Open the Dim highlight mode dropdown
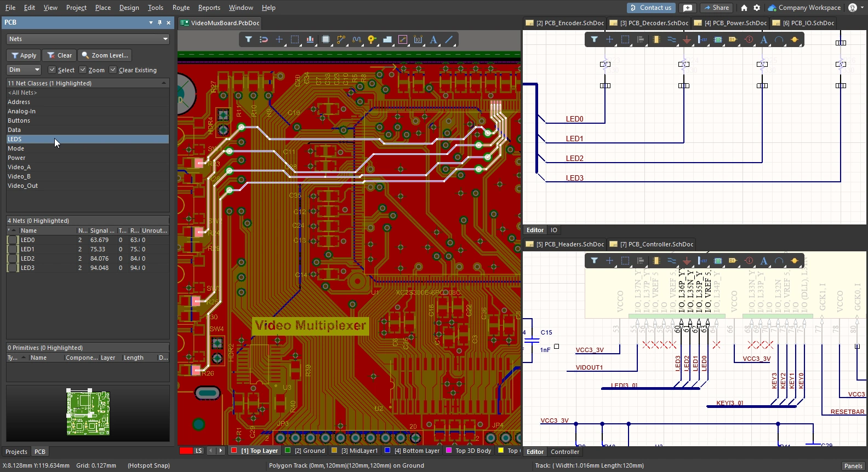 click(37, 70)
